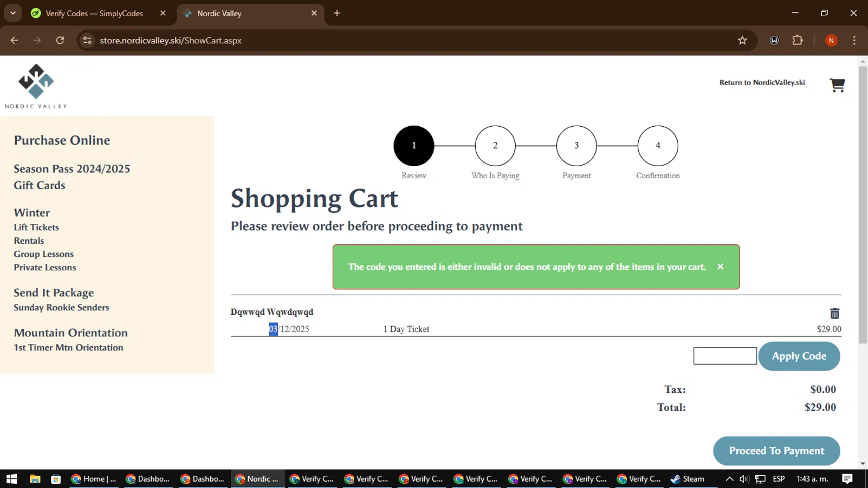Open Chrome's three-dot menu
The height and width of the screenshot is (488, 868).
pos(854,41)
